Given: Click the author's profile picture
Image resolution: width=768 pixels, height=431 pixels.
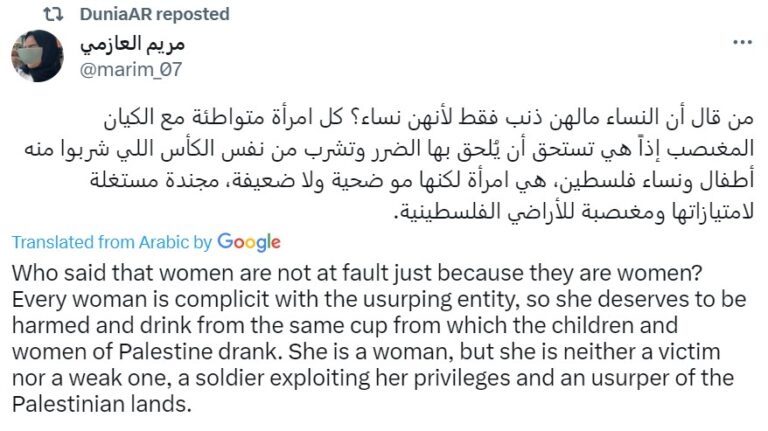Looking at the screenshot, I should [x=38, y=56].
